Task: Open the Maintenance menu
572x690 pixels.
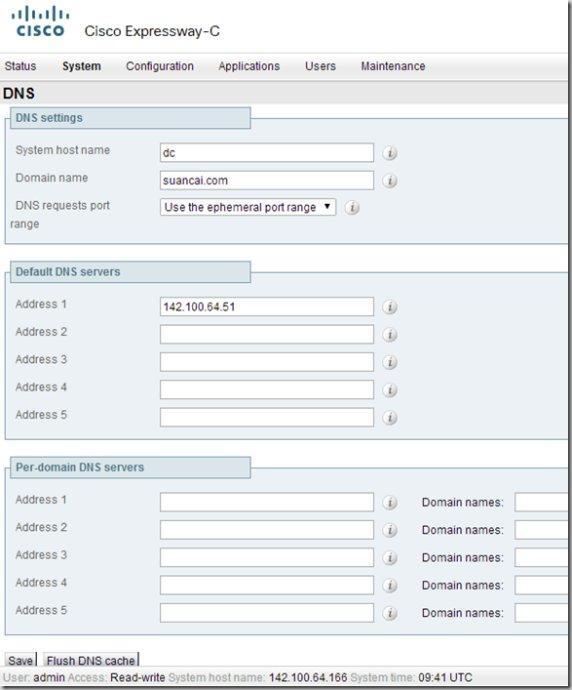Action: (393, 66)
